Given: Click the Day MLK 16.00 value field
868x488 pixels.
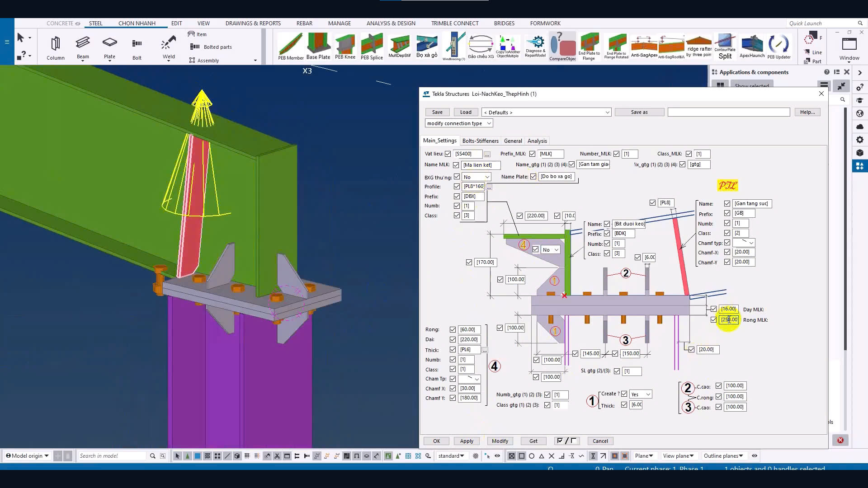Looking at the screenshot, I should click(x=728, y=309).
